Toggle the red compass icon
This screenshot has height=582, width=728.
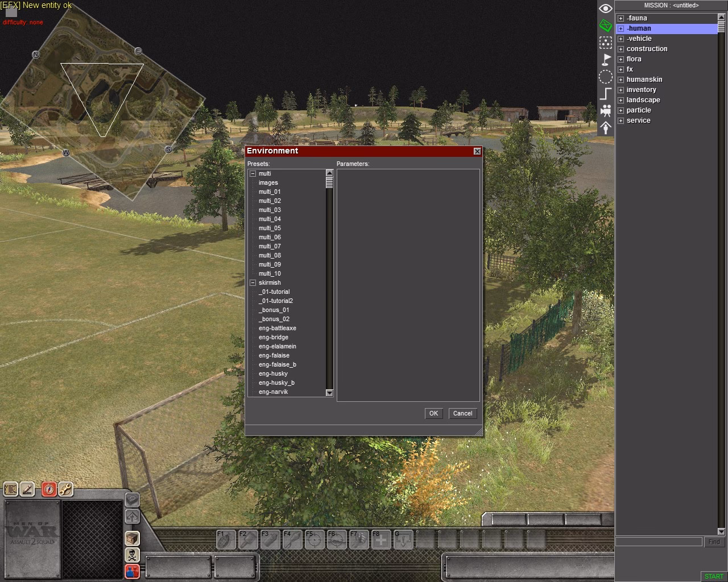coord(49,489)
